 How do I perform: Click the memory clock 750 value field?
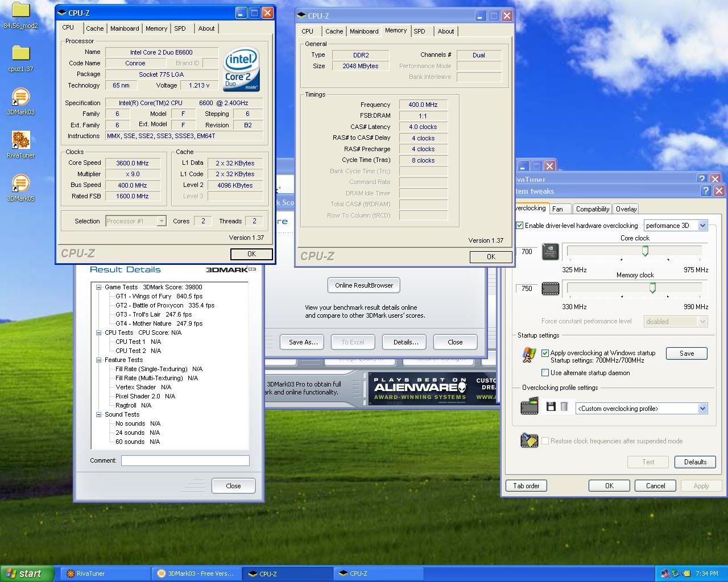pyautogui.click(x=527, y=289)
